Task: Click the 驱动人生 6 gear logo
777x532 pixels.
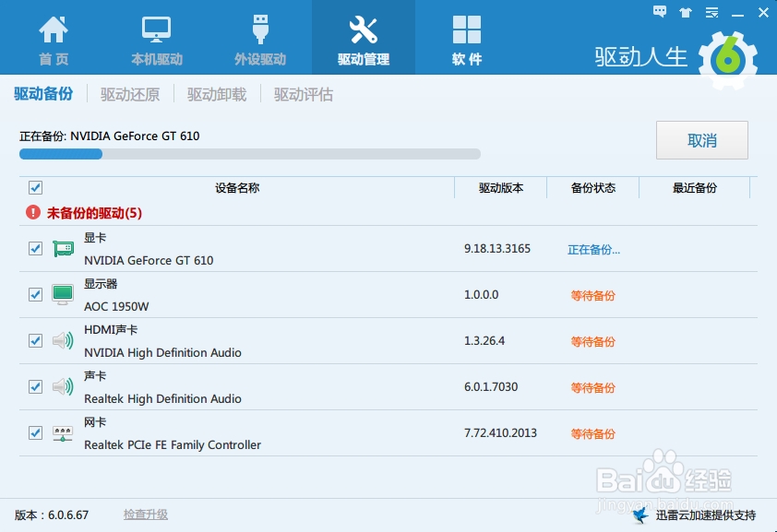Action: [728, 60]
